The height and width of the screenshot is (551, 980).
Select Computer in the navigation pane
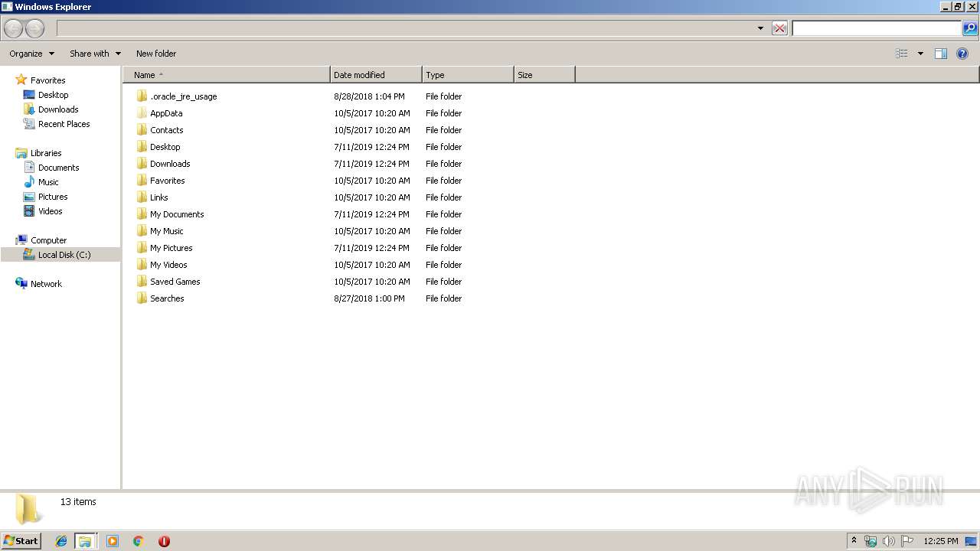41,240
